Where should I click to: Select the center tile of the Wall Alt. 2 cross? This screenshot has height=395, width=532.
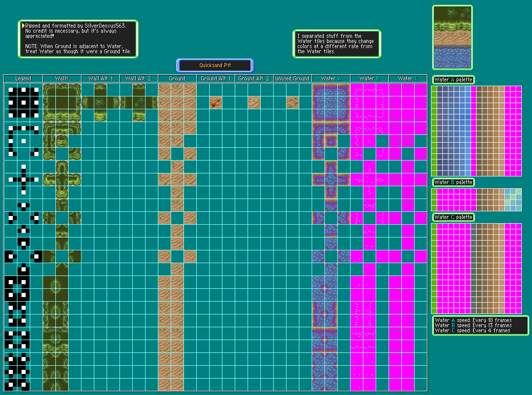point(139,103)
